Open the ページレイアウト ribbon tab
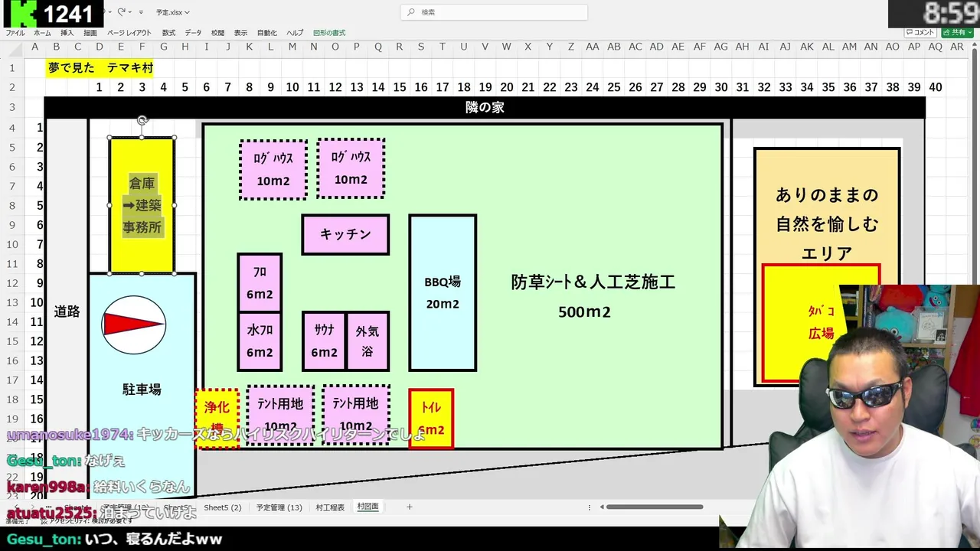980x551 pixels. point(129,33)
